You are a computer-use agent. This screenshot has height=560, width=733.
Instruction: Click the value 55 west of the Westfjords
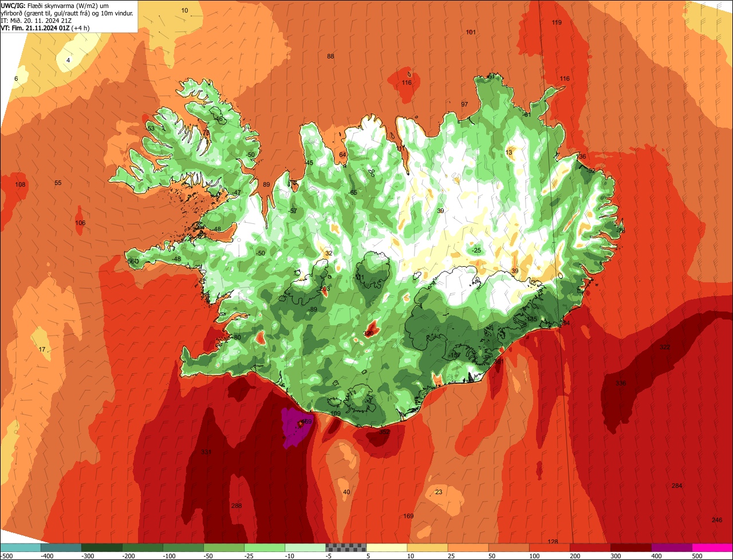58,183
